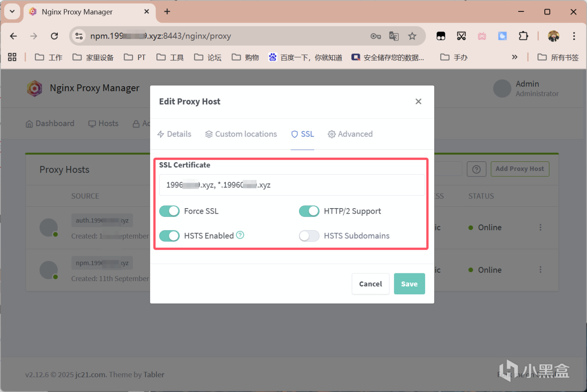The height and width of the screenshot is (392, 587).
Task: Open the SSL Certificate dropdown
Action: pos(292,185)
